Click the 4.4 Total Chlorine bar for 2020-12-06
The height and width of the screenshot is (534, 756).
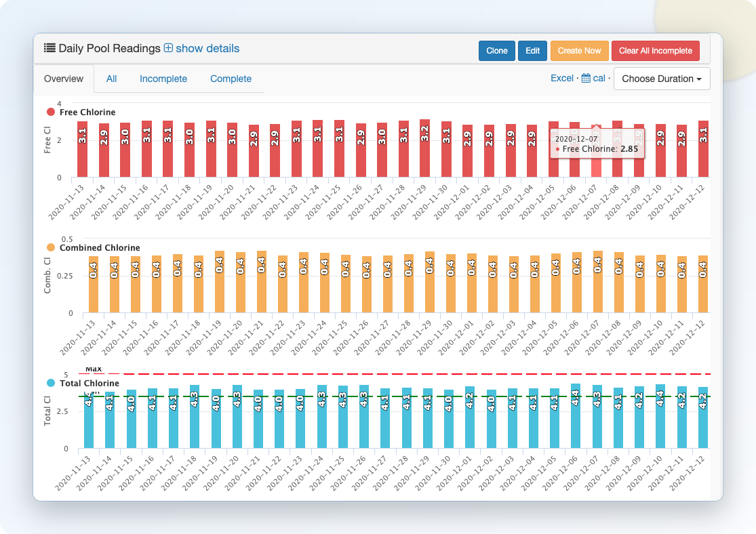point(576,416)
